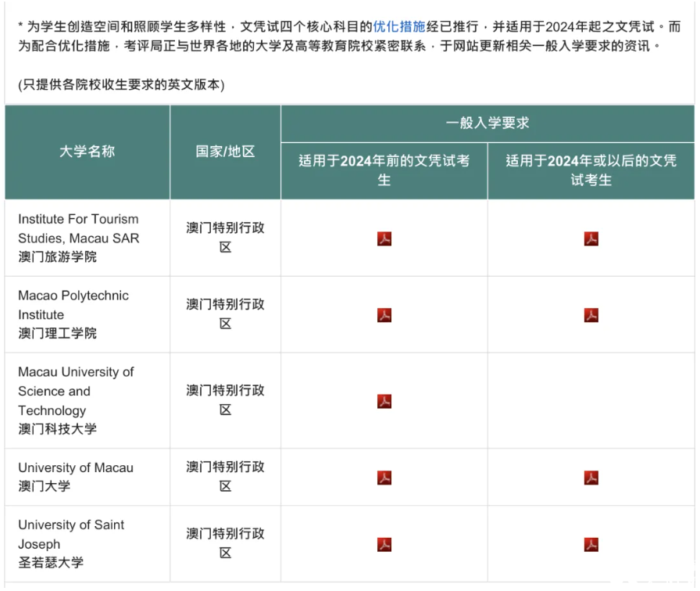Screen dimensions: 700x591
Task: Click the 适用于2024年前的文凭试考生 header
Action: pos(384,170)
